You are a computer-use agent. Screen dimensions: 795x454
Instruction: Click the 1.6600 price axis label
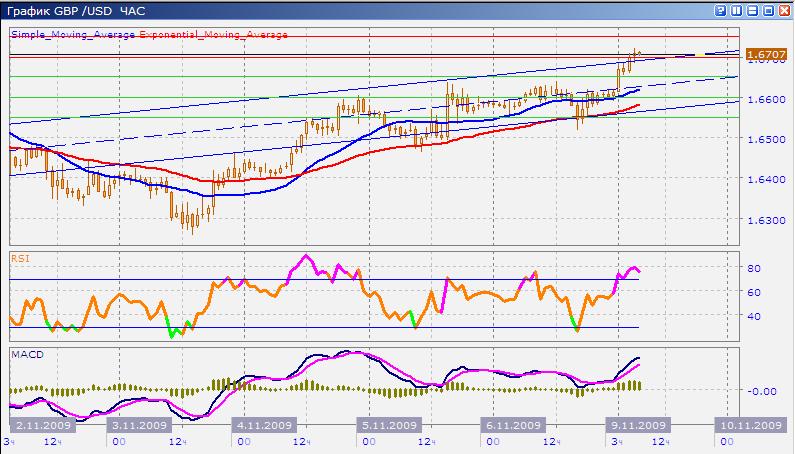[x=764, y=100]
